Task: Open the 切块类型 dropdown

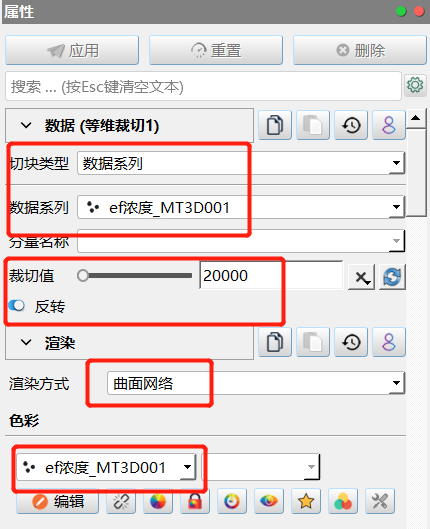Action: tap(241, 163)
